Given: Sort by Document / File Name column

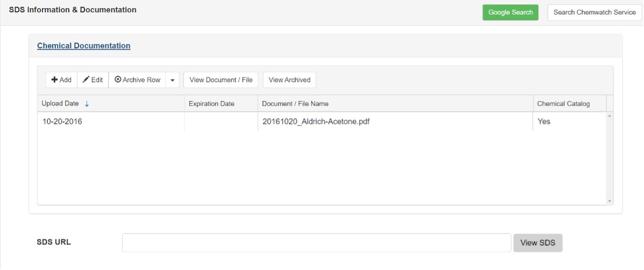Looking at the screenshot, I should coord(295,104).
